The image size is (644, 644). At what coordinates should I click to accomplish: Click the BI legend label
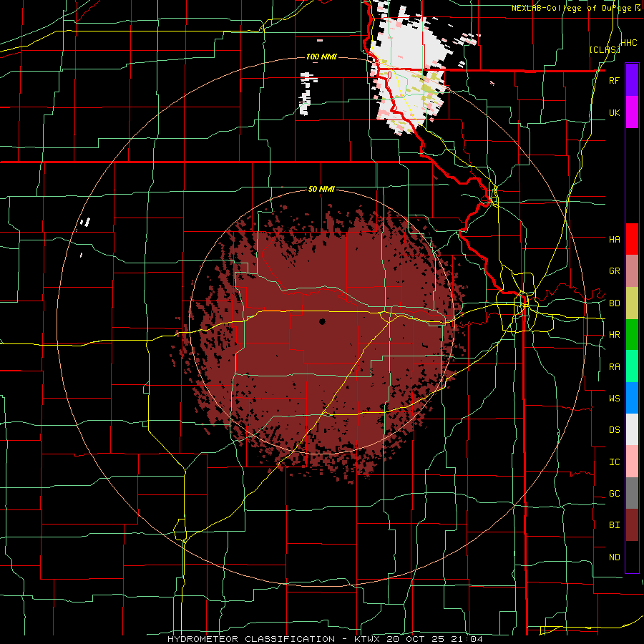coord(614,525)
